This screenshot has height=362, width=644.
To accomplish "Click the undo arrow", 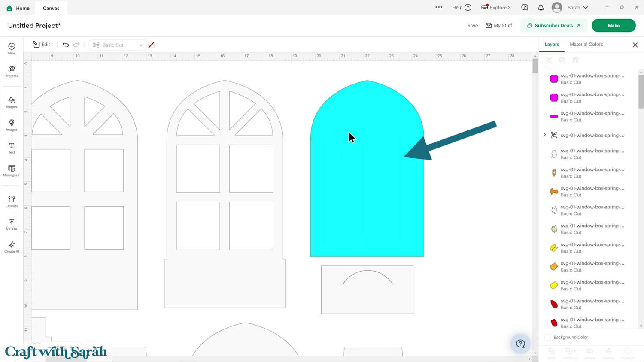I will coord(66,45).
